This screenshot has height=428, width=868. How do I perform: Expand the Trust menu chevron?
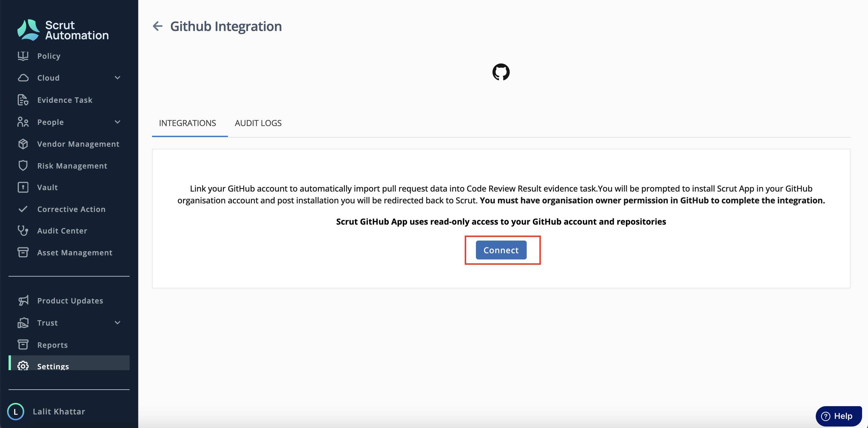(118, 323)
